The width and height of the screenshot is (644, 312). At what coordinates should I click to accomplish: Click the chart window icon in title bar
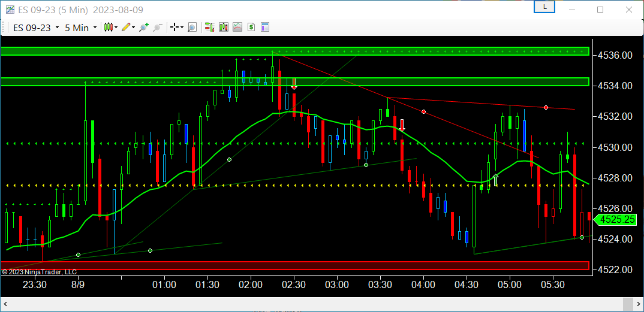tap(10, 10)
